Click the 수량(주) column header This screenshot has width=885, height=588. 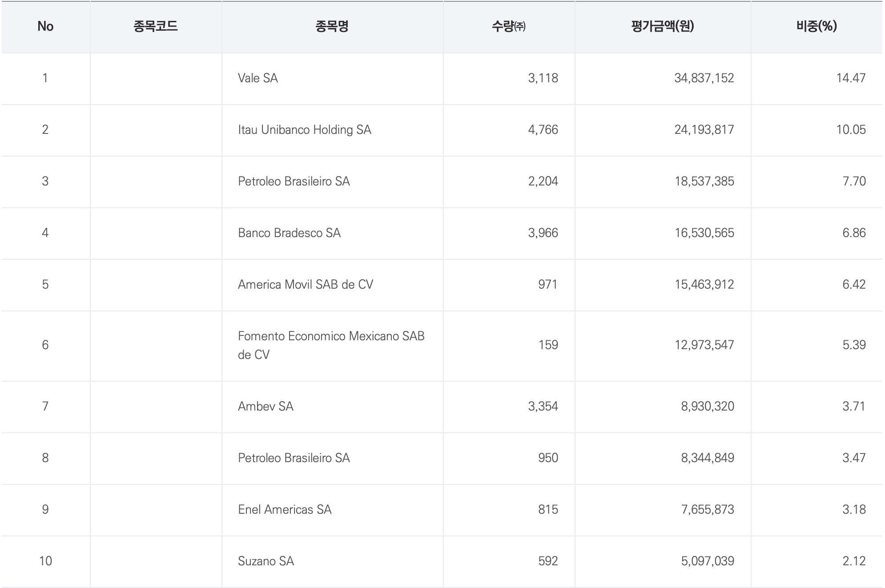(509, 27)
